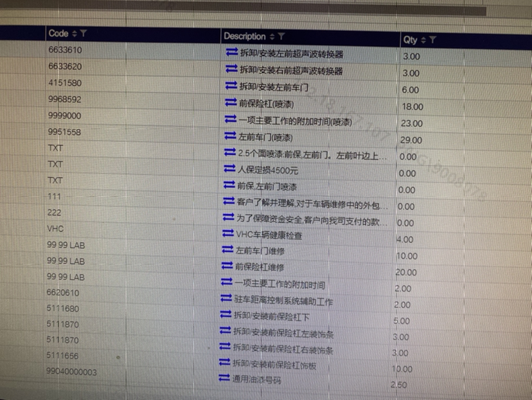
Task: Open the Description column filter funnel
Action: [x=281, y=36]
